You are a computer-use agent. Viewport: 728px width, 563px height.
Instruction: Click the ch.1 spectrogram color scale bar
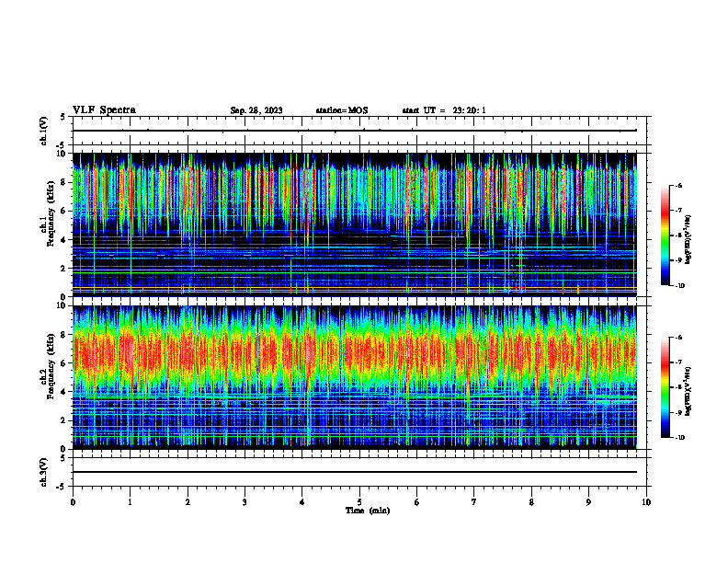point(665,236)
